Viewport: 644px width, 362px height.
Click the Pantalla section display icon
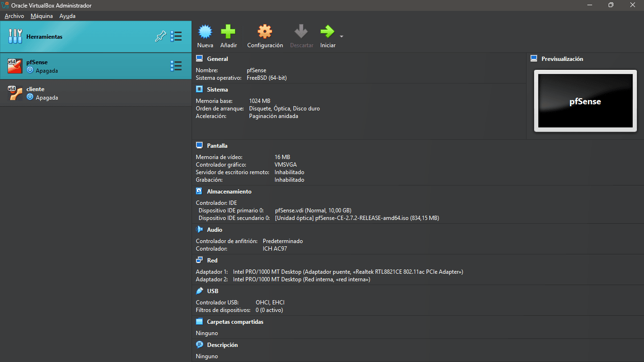click(x=199, y=145)
